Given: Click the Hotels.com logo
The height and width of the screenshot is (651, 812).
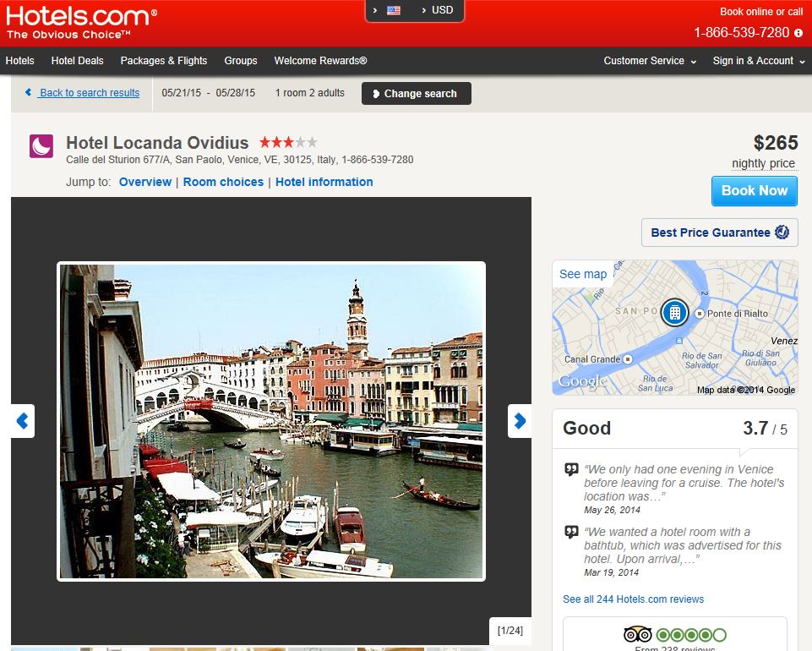Looking at the screenshot, I should coord(81,22).
